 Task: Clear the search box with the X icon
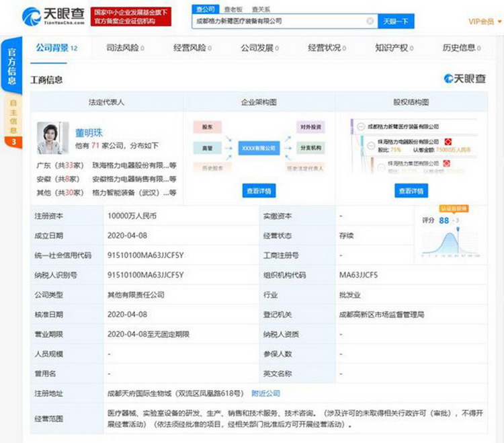coord(370,21)
